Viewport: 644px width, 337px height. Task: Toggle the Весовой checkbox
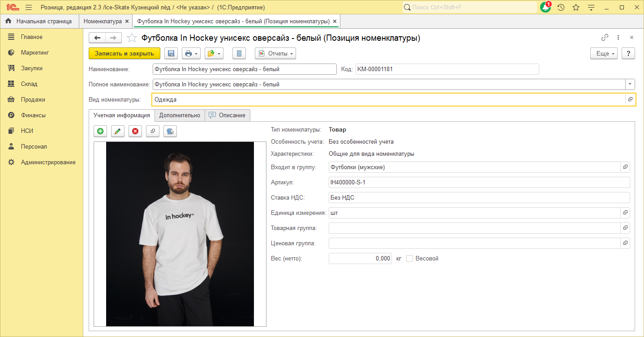point(409,259)
